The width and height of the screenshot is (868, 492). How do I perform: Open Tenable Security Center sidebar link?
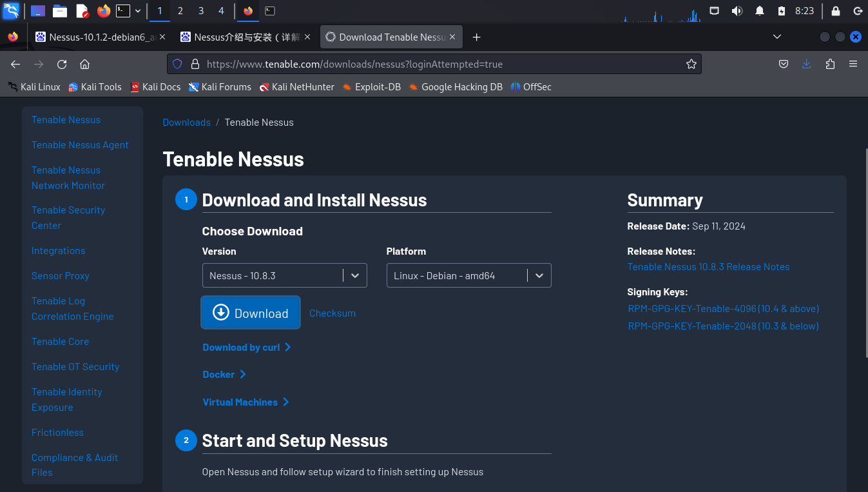[68, 218]
